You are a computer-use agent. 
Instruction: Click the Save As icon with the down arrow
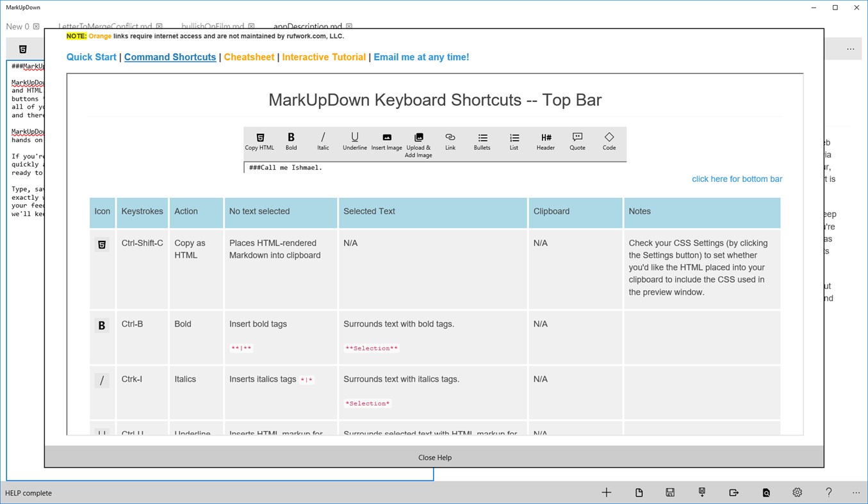point(701,492)
